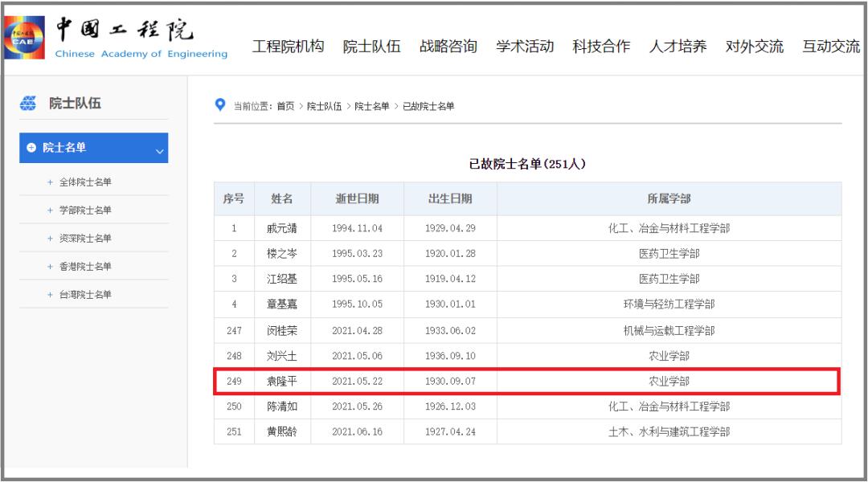Click the plus icon beside 院士名单
The height and width of the screenshot is (482, 868).
(31, 148)
